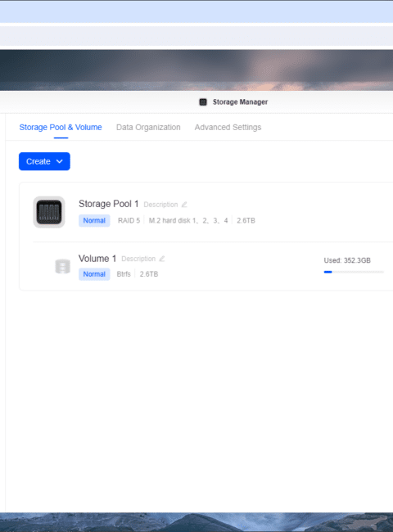
Task: Click the Btrfs file system label
Action: (x=124, y=274)
